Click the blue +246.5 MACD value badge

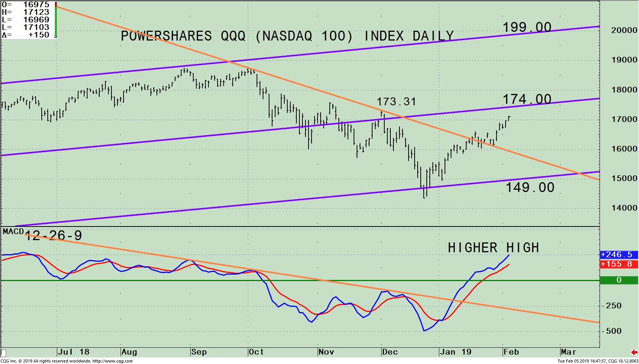[619, 255]
